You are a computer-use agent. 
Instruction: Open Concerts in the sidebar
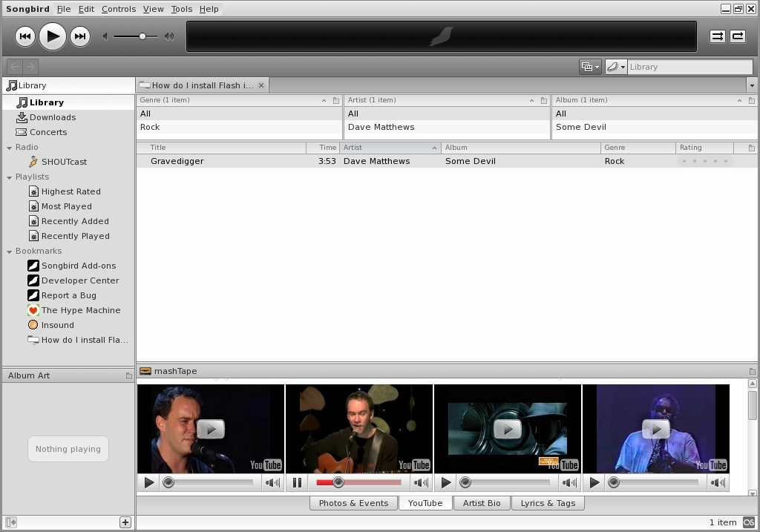(69, 132)
